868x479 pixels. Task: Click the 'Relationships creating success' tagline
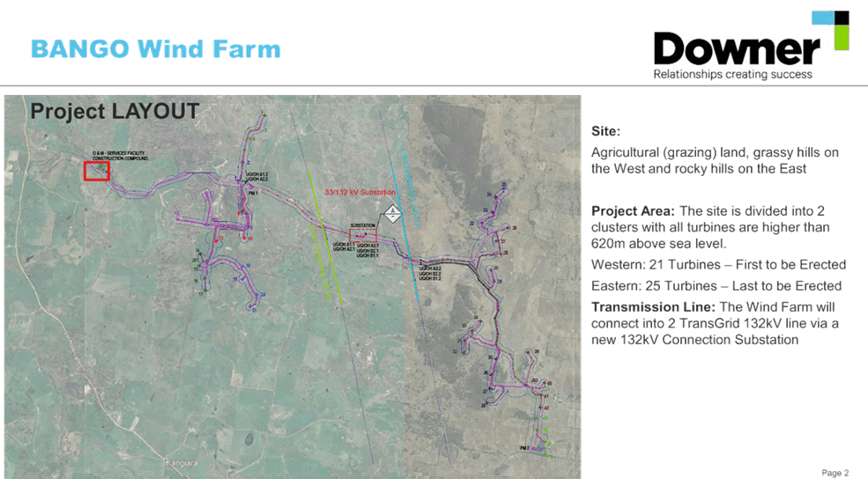[732, 75]
